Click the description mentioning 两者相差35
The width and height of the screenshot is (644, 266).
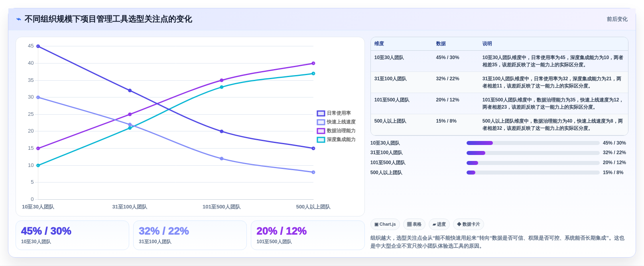pyautogui.click(x=553, y=62)
